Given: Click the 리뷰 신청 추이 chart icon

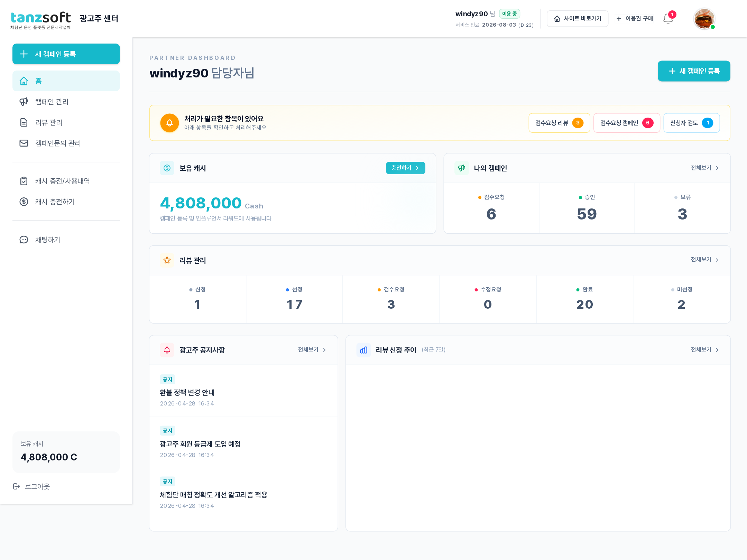Looking at the screenshot, I should [363, 350].
